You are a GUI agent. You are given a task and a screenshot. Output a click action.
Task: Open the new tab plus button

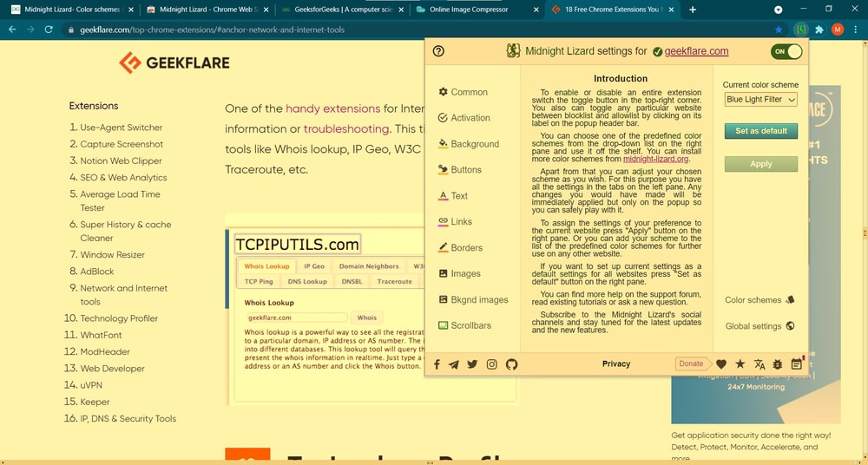click(693, 10)
